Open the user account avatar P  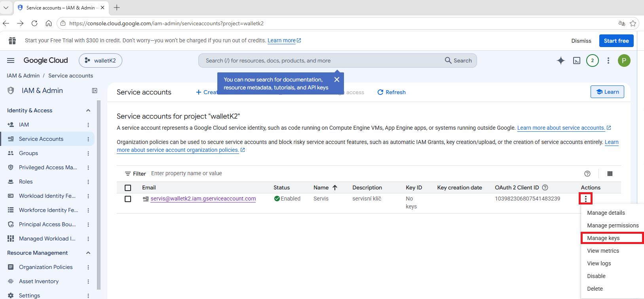point(624,61)
